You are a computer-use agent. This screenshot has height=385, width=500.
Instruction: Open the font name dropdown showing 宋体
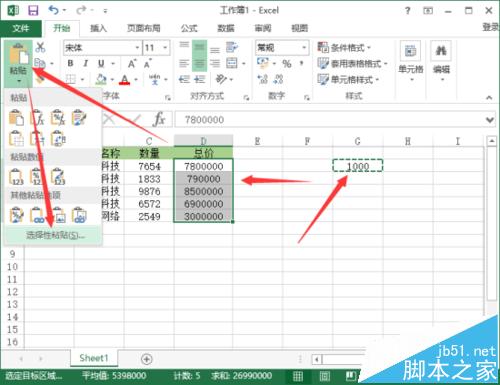137,48
